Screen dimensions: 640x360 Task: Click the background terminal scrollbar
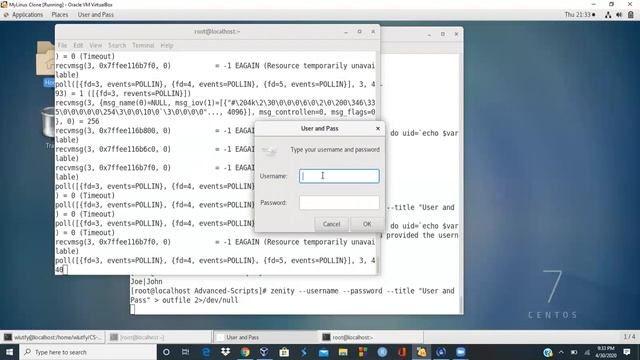point(461,184)
